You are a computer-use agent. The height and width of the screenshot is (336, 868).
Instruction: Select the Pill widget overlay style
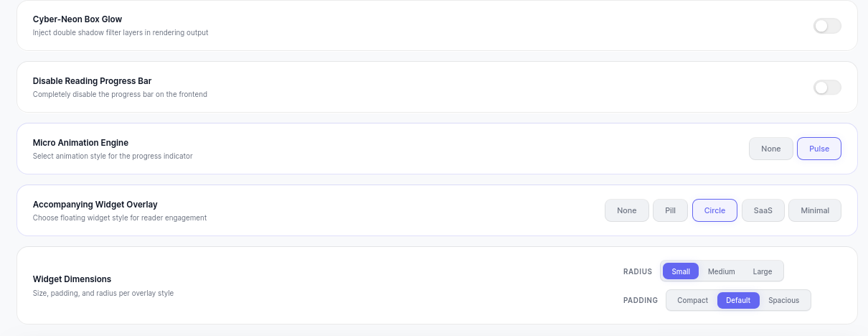671,210
